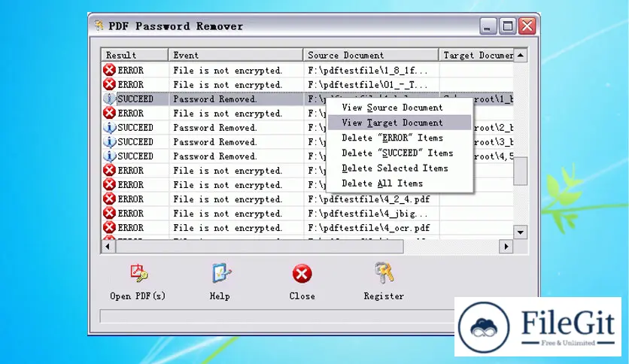
Task: Click the red Close icon in the toolbar
Action: click(x=302, y=274)
